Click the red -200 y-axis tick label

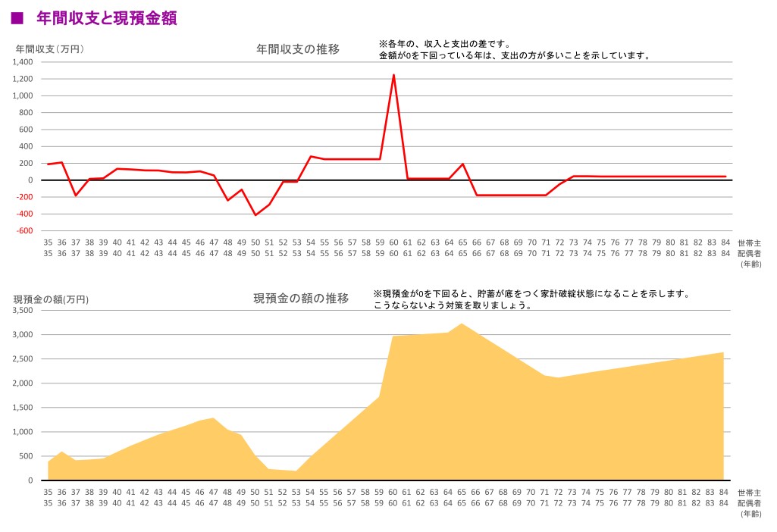[x=23, y=197]
